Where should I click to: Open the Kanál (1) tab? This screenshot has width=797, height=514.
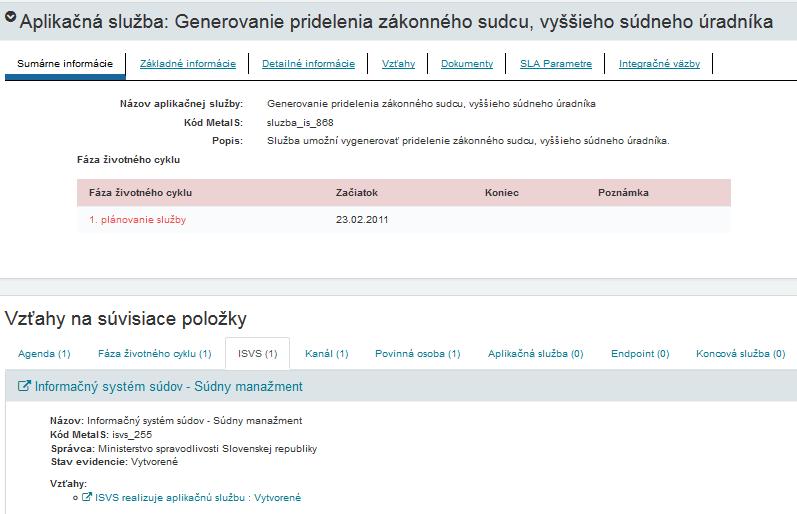pos(326,354)
